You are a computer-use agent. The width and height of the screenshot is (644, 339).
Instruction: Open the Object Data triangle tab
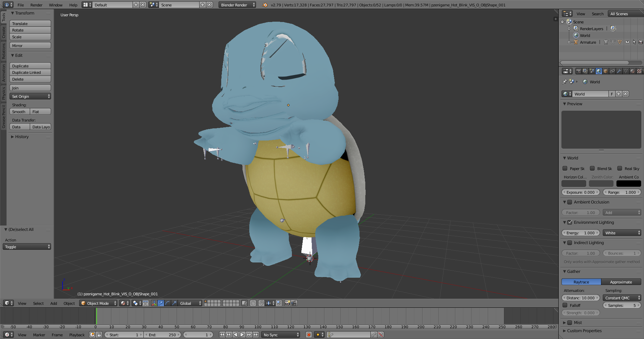pyautogui.click(x=626, y=71)
